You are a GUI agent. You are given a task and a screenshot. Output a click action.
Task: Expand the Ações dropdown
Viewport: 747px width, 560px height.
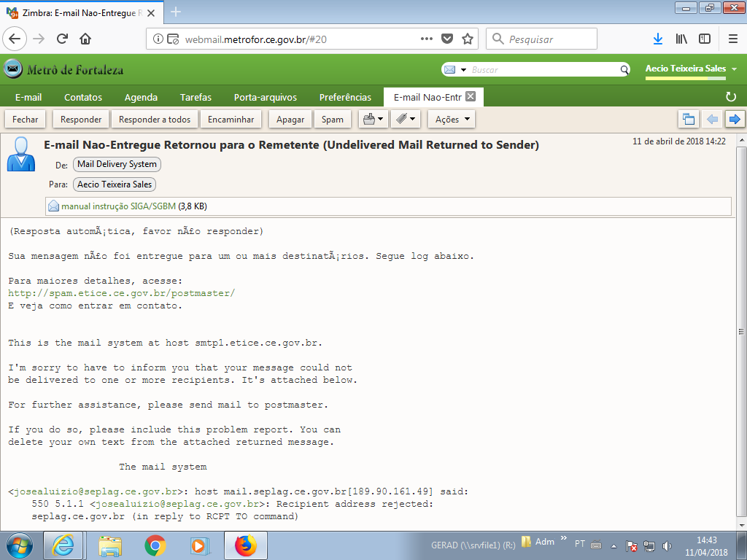pyautogui.click(x=452, y=119)
